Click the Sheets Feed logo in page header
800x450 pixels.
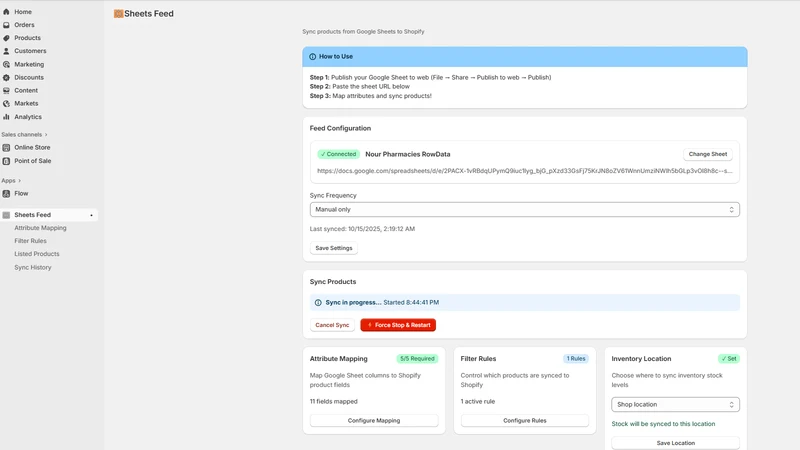118,14
